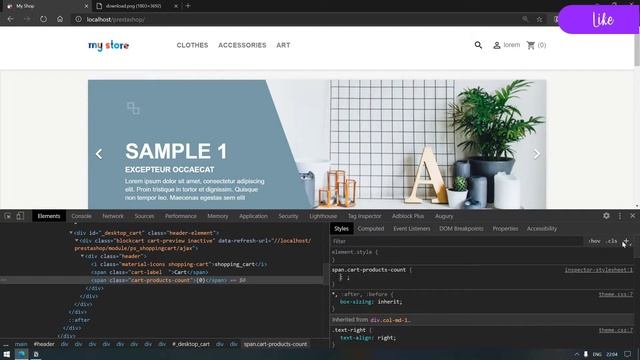Toggle the :hov element state button

[x=594, y=241]
